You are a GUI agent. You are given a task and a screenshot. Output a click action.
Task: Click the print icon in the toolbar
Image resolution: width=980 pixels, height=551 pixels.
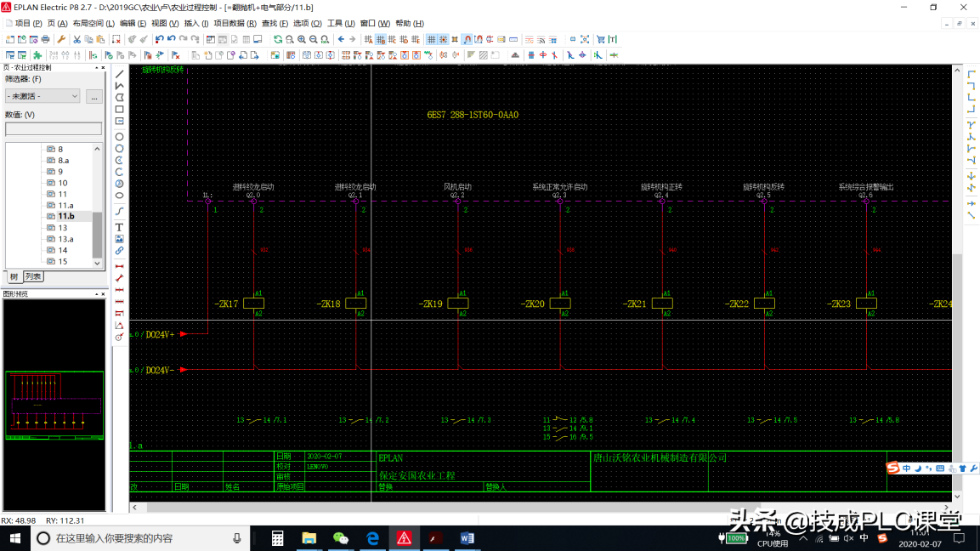[46, 39]
